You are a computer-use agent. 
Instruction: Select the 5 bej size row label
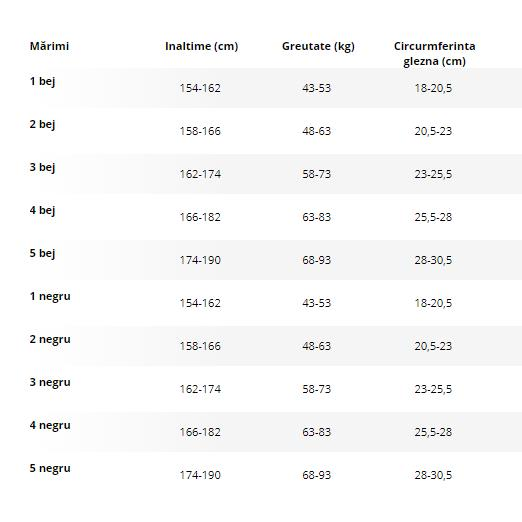point(42,253)
